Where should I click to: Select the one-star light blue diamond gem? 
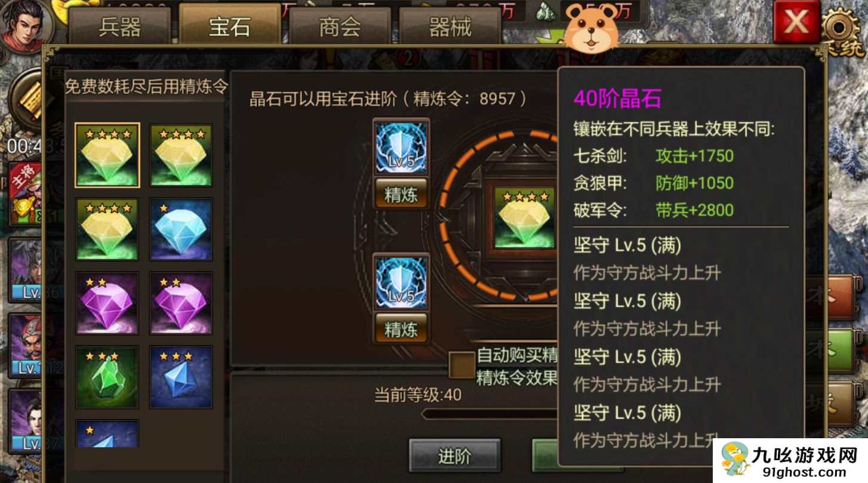click(181, 229)
